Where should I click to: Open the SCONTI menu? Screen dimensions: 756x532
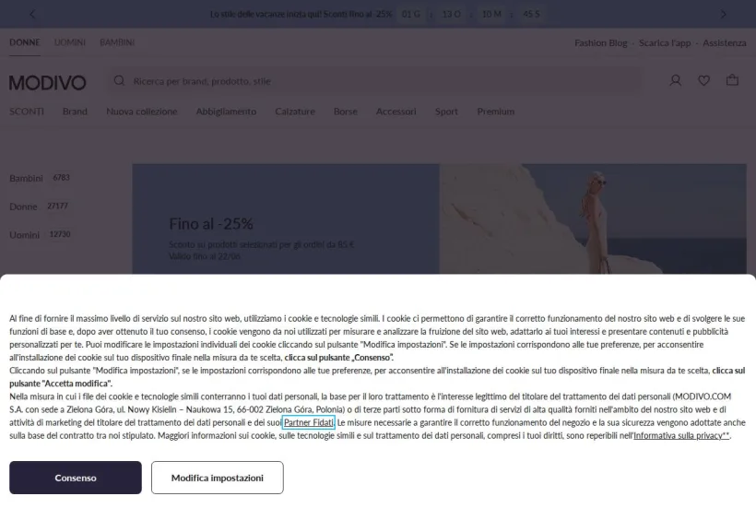(x=27, y=112)
